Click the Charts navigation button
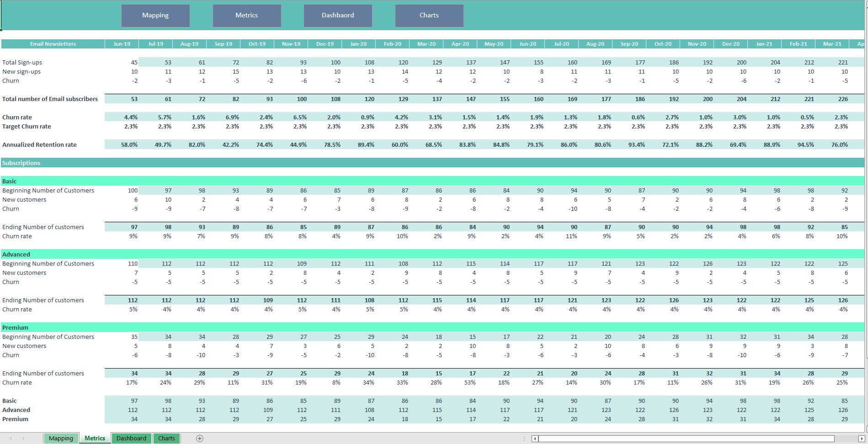This screenshot has width=868, height=444. pyautogui.click(x=429, y=15)
